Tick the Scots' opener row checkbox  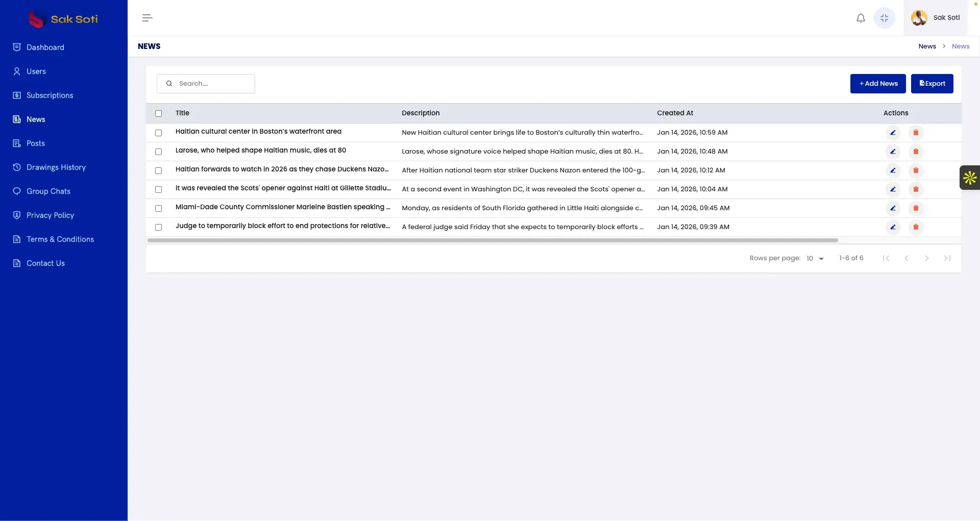158,190
